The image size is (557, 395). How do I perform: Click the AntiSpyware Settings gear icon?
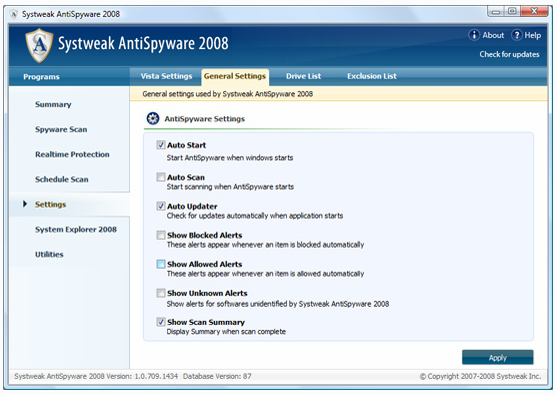(x=153, y=118)
